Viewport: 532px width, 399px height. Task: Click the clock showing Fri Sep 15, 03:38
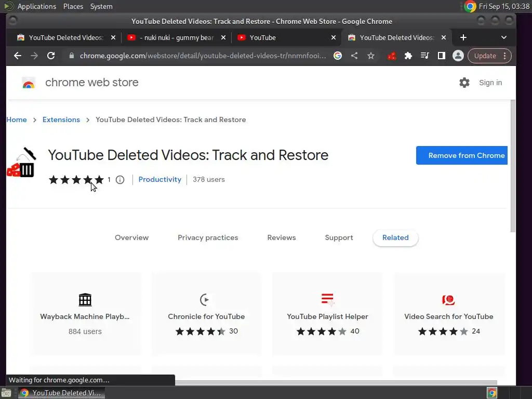coord(504,6)
